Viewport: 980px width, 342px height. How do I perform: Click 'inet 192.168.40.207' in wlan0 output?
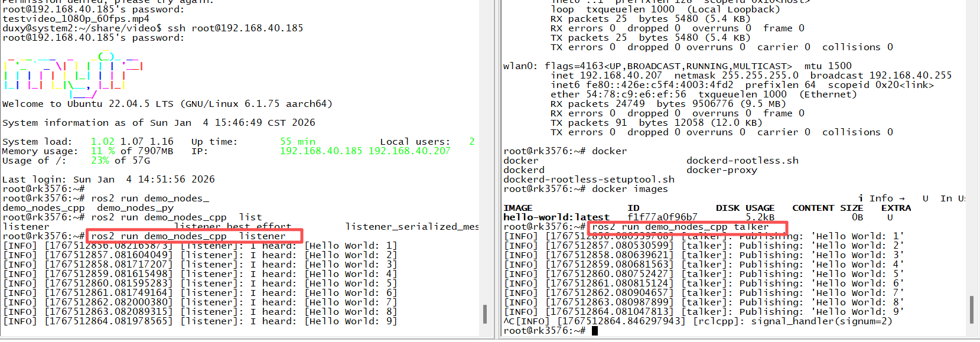point(607,76)
